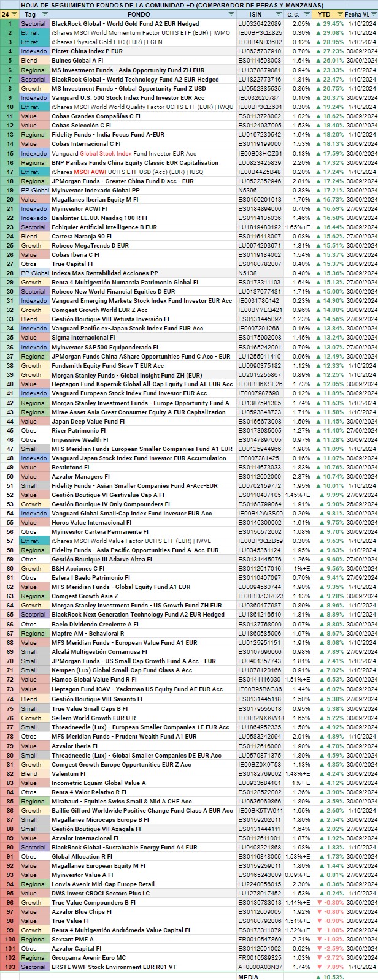The height and width of the screenshot is (980, 378).
Task: Select 'Cobas Selección C FI' fund cell
Action: (142, 125)
